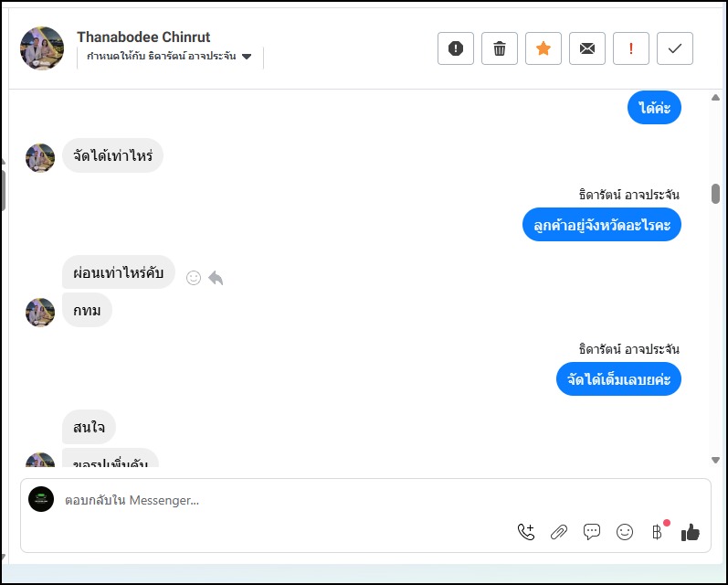Open Thanabodee Chinrut name link
The image size is (728, 585).
coord(143,37)
